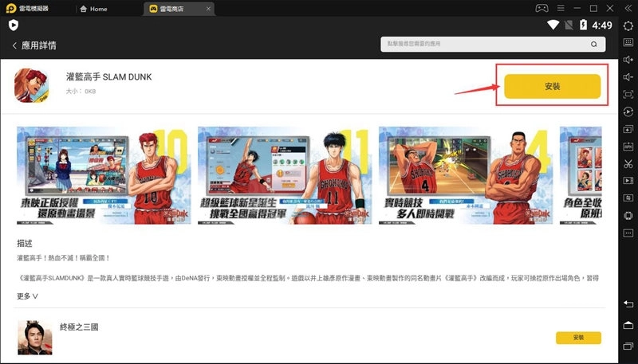Focus the app search input field
This screenshot has width=638, height=364.
click(493, 45)
